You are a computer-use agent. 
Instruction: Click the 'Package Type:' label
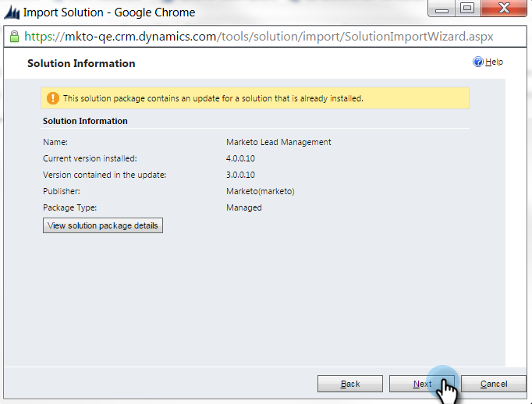pos(70,207)
